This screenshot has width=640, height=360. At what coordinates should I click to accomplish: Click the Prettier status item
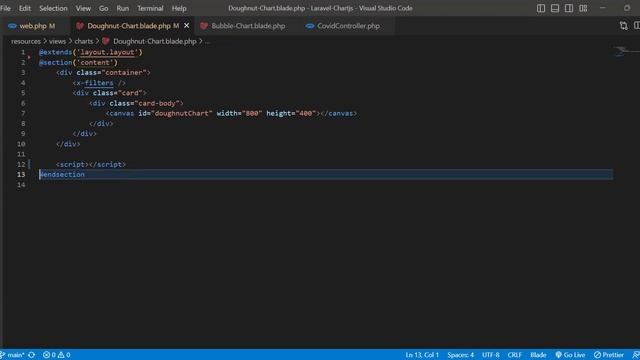coord(609,355)
